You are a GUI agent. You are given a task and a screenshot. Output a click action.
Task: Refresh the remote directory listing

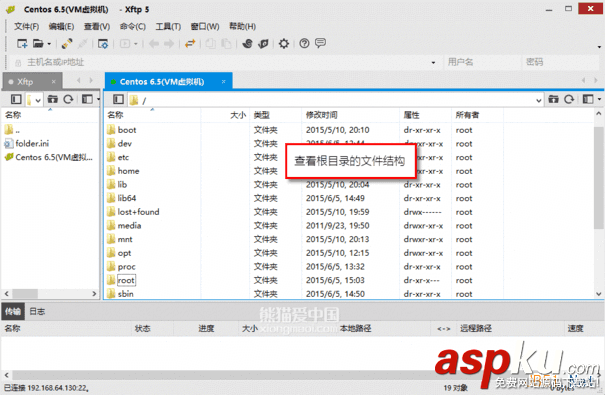point(569,100)
